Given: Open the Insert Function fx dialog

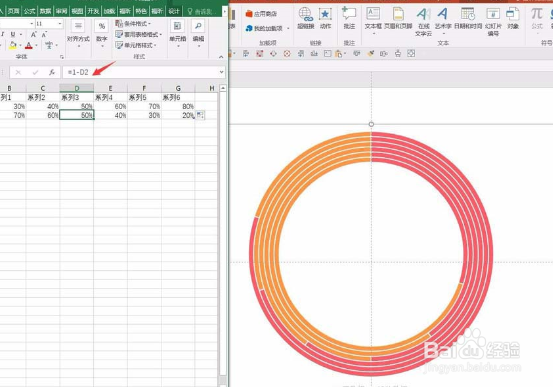Looking at the screenshot, I should click(x=52, y=72).
